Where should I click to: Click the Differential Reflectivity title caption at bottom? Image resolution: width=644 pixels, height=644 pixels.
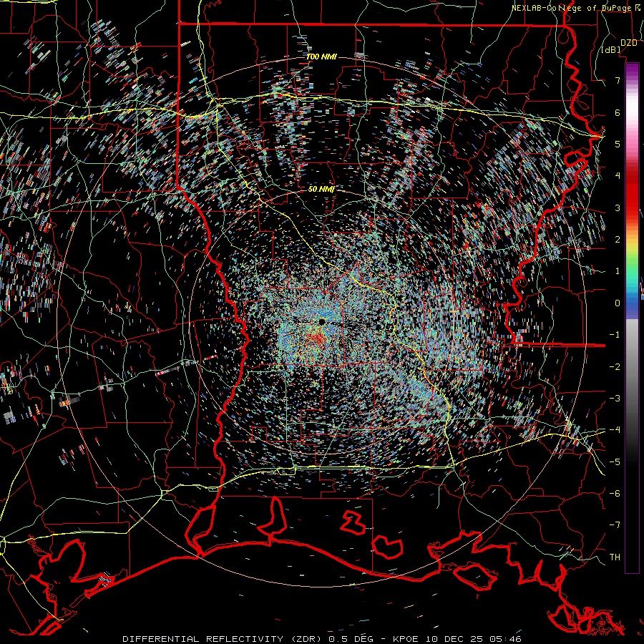coord(321,639)
